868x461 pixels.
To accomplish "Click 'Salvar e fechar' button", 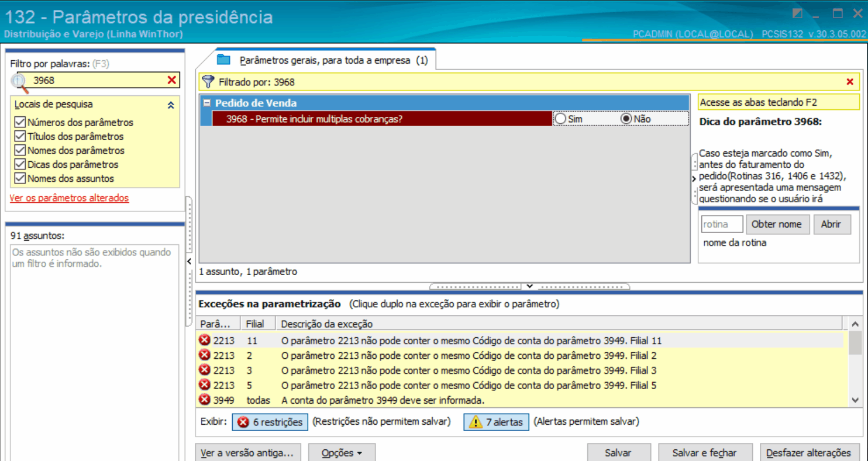I will (705, 453).
